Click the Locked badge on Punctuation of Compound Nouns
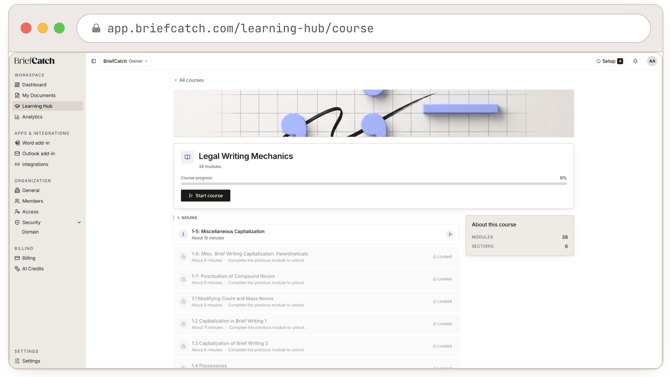The width and height of the screenshot is (670, 377). pyautogui.click(x=442, y=279)
